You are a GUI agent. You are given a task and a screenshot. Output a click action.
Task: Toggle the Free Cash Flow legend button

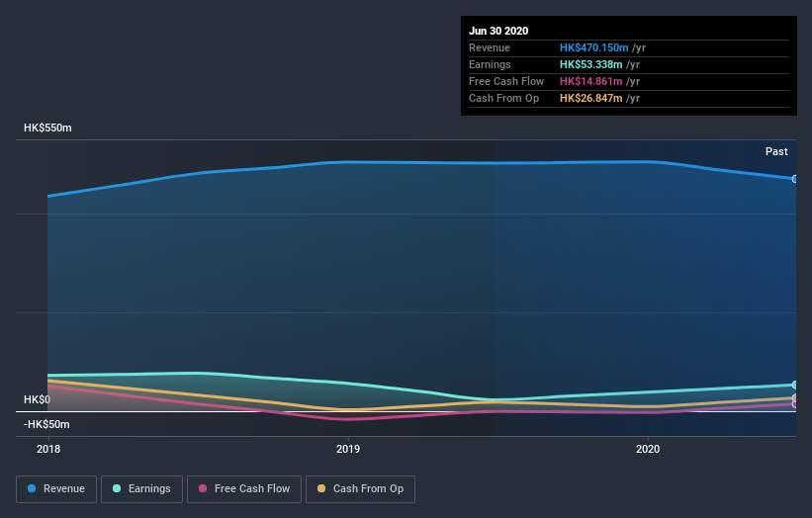[244, 489]
